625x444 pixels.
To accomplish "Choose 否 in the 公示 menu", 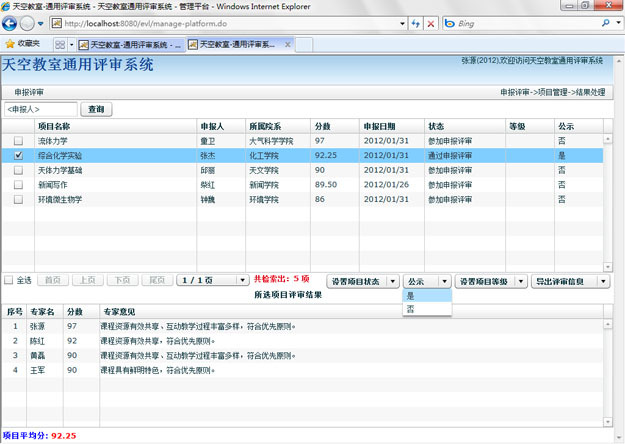I will pyautogui.click(x=427, y=309).
